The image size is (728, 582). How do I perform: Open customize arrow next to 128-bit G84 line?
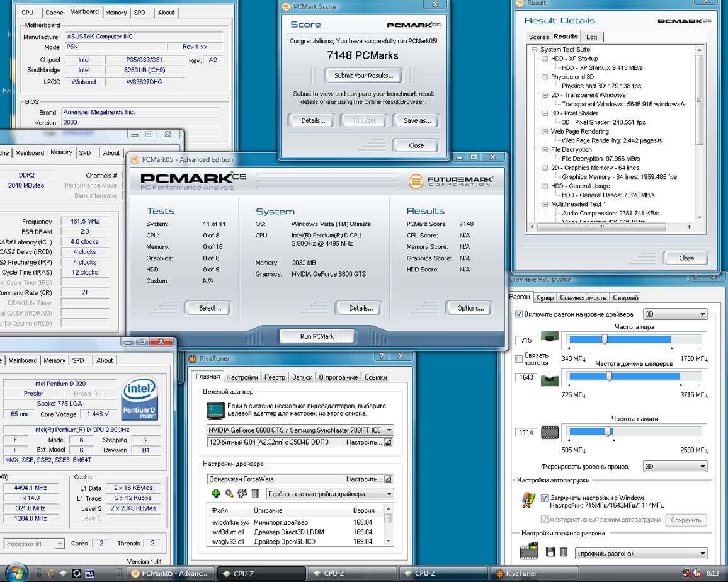388,442
